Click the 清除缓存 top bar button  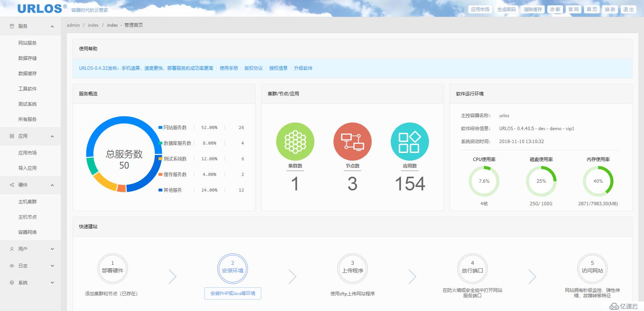click(533, 10)
